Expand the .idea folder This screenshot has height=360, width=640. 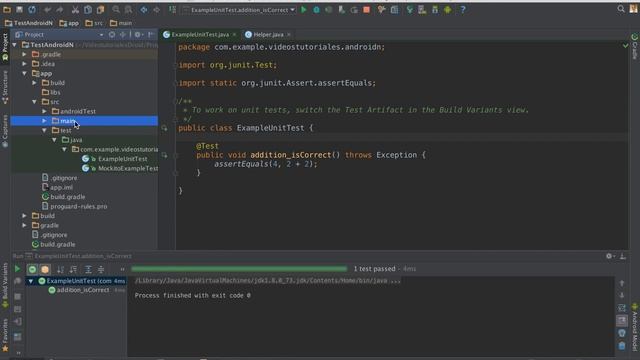[24, 64]
